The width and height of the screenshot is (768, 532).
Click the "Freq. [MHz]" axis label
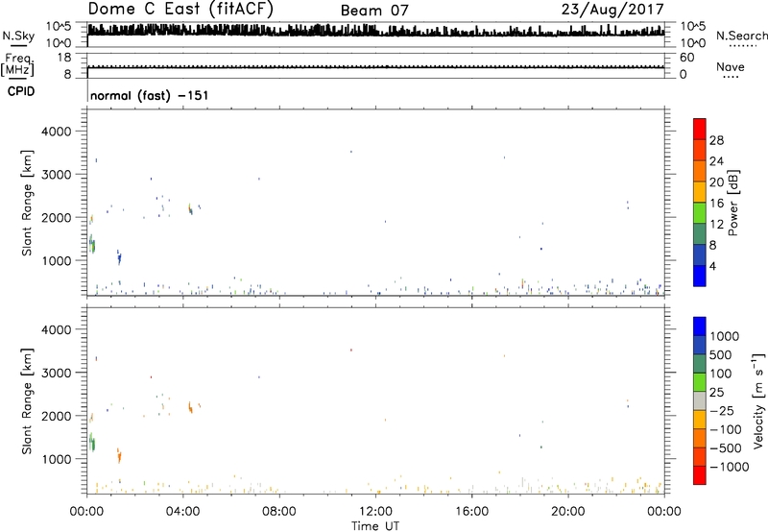coord(18,65)
